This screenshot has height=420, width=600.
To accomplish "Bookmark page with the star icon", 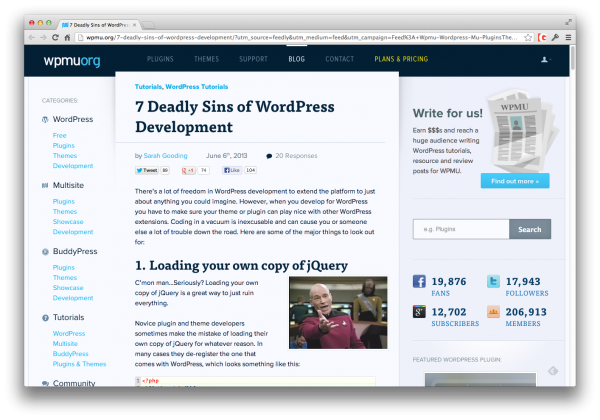I will pos(528,37).
